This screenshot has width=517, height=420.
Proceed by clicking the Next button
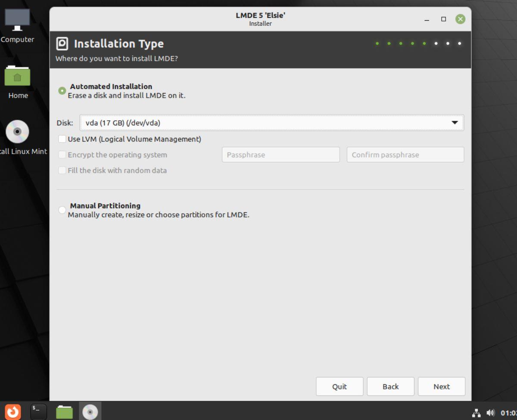(441, 386)
